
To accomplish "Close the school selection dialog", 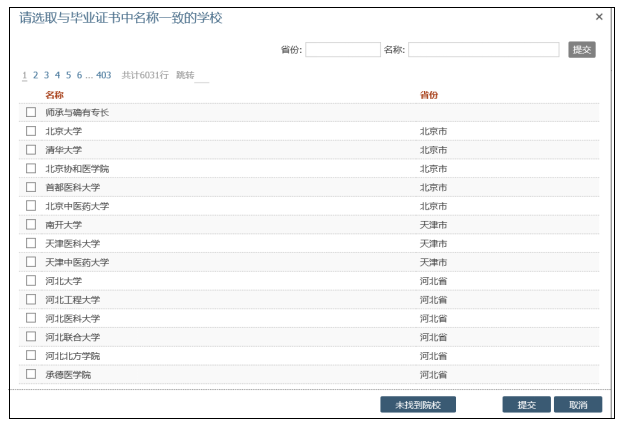I will tap(599, 17).
